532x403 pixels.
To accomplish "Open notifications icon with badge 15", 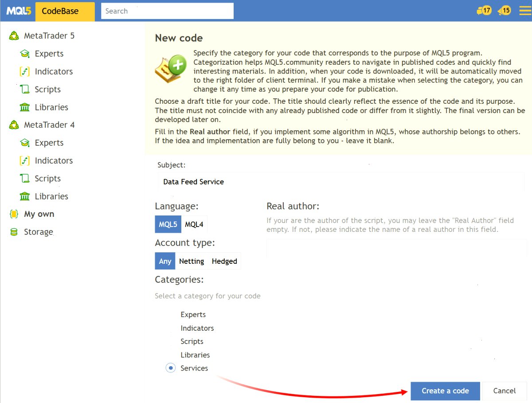I will tap(505, 11).
